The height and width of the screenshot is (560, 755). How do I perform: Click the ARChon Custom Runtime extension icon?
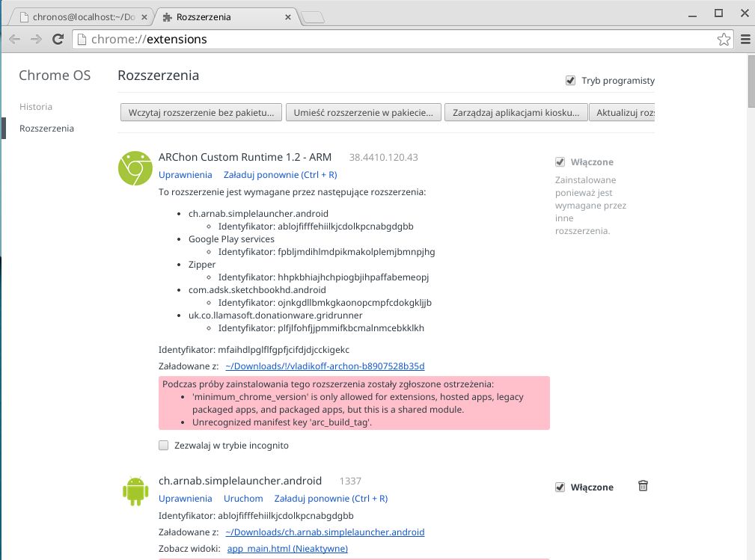point(135,167)
